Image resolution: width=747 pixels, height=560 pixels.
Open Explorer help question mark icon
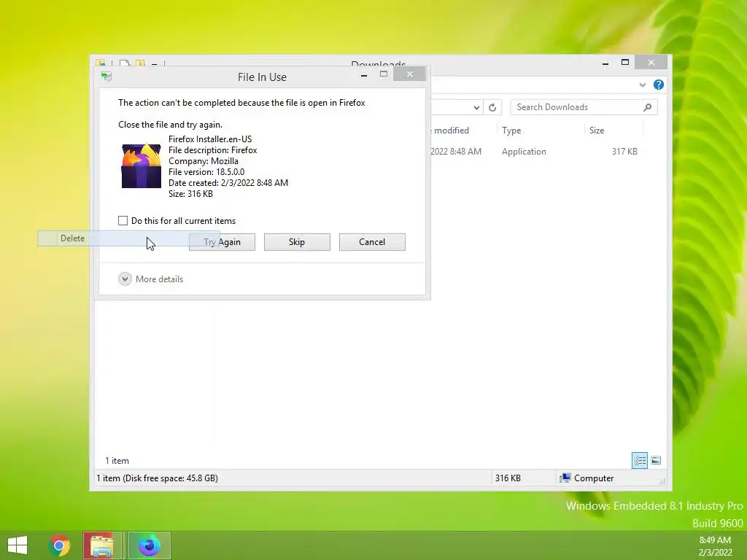point(659,85)
